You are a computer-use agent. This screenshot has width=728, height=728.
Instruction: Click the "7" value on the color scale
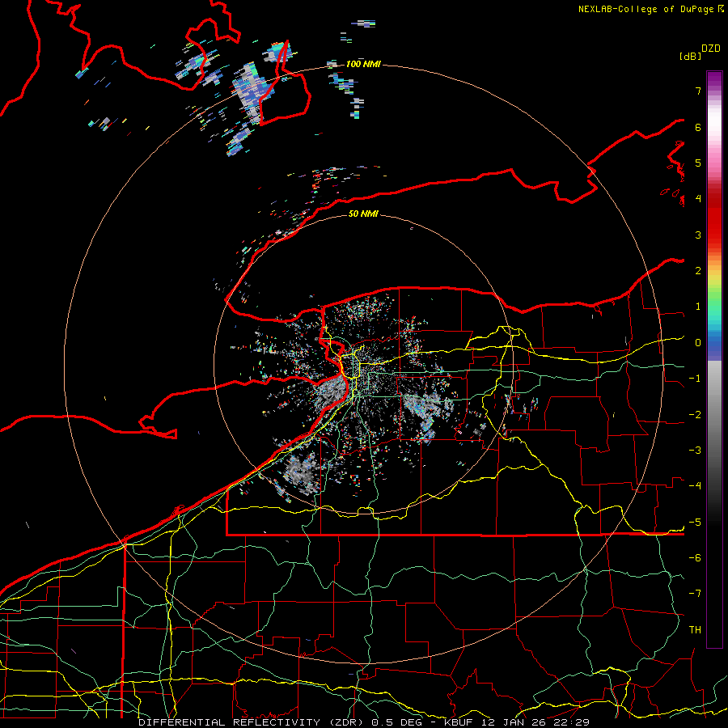[698, 91]
